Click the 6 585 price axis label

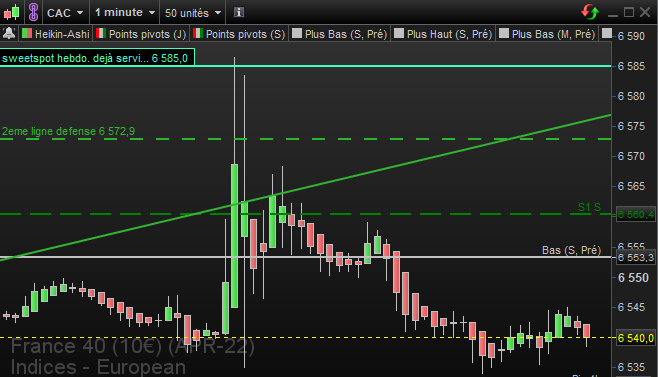(x=631, y=66)
